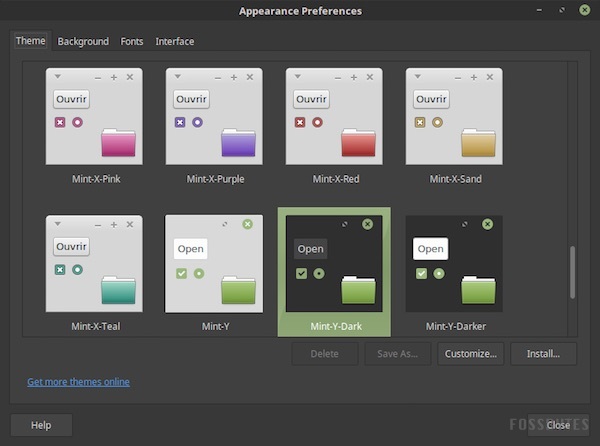
Task: Click the radio button in Mint-Y-Darker preview
Action: pos(439,273)
